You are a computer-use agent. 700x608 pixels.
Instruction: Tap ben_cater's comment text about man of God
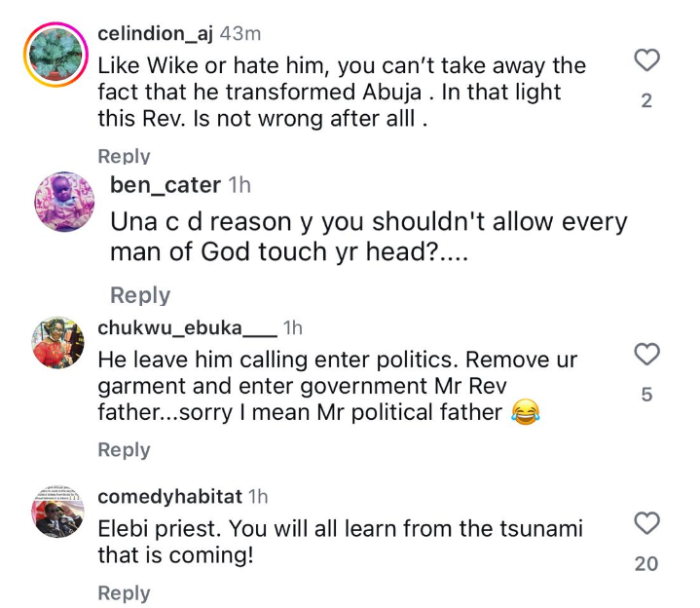pyautogui.click(x=369, y=237)
